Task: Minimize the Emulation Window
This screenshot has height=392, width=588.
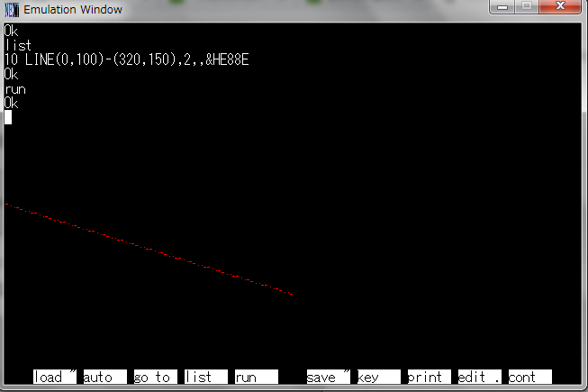Action: [x=502, y=7]
